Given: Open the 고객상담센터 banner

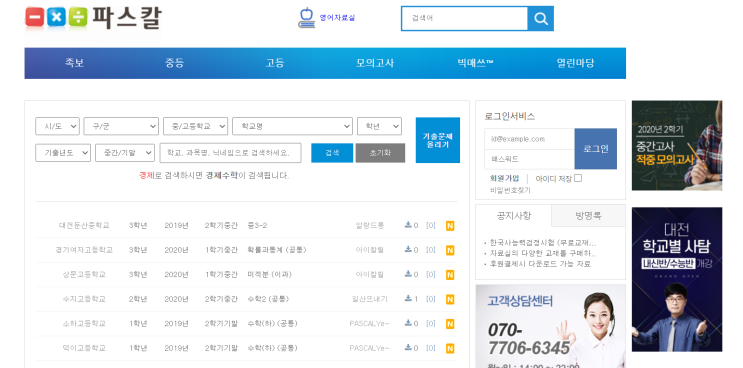Looking at the screenshot, I should click(x=550, y=326).
